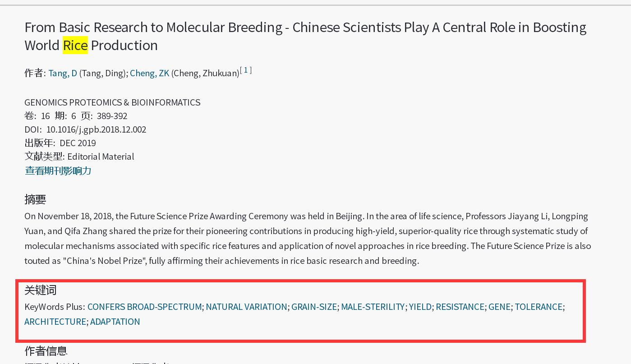Click the superscript reference 1 link
The width and height of the screenshot is (631, 364).
(246, 70)
